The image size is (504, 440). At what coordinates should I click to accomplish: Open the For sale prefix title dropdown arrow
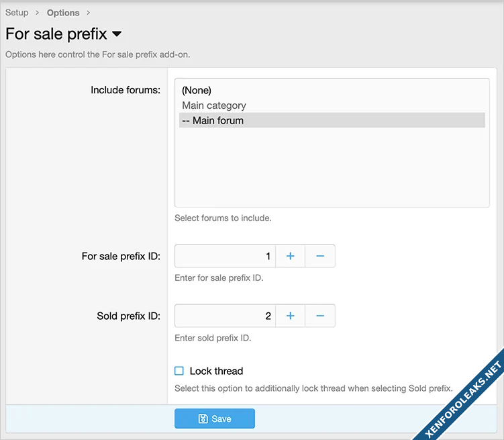click(x=117, y=34)
